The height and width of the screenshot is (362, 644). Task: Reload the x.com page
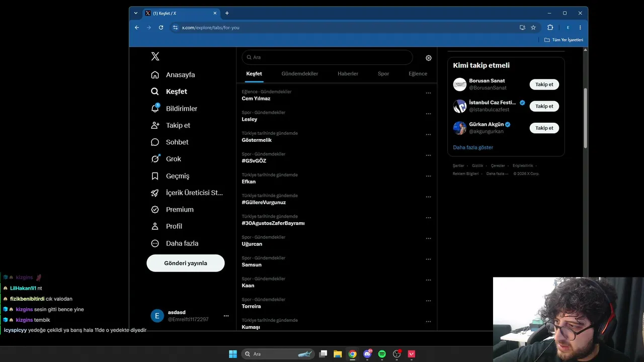click(x=161, y=28)
